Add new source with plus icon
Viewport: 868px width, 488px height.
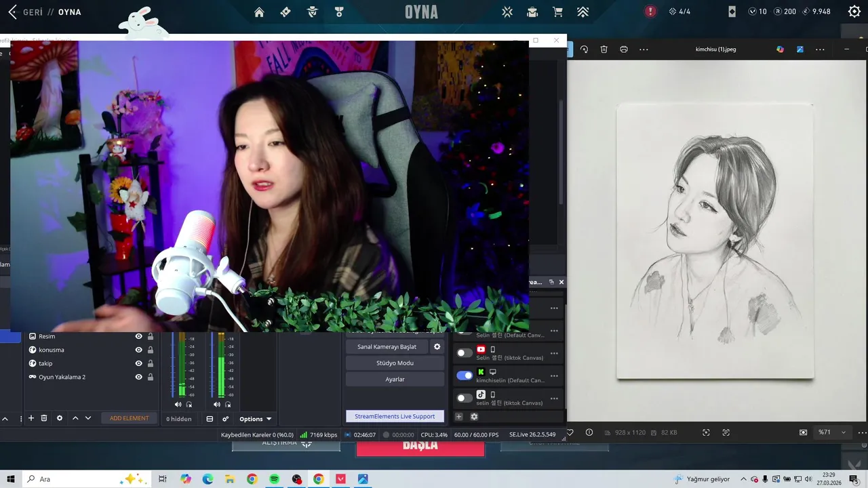tap(31, 418)
